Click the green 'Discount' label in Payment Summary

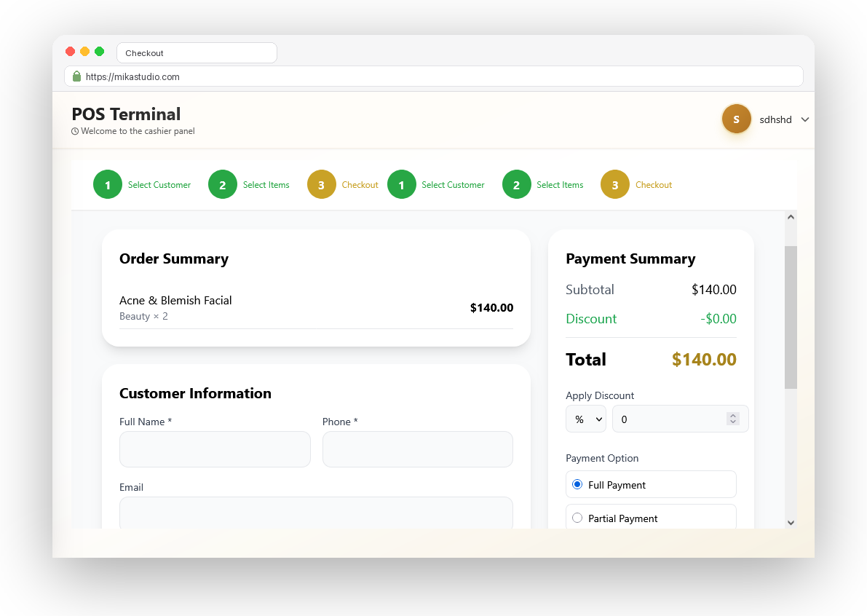[591, 319]
